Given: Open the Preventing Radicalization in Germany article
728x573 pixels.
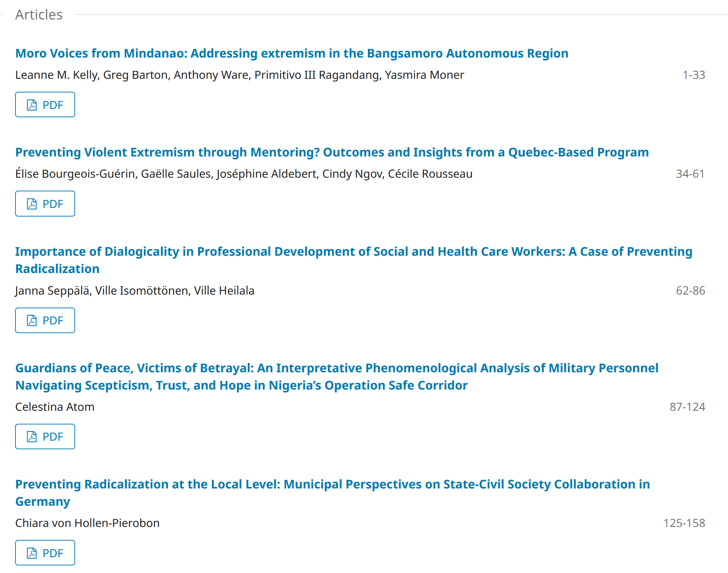Looking at the screenshot, I should tap(332, 484).
